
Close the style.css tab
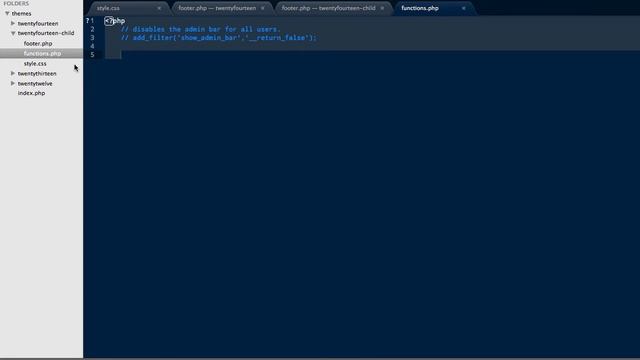[159, 8]
